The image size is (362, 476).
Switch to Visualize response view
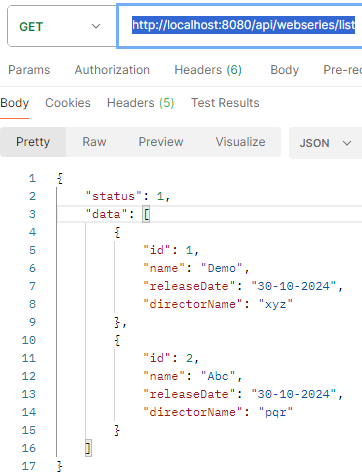pyautogui.click(x=240, y=142)
